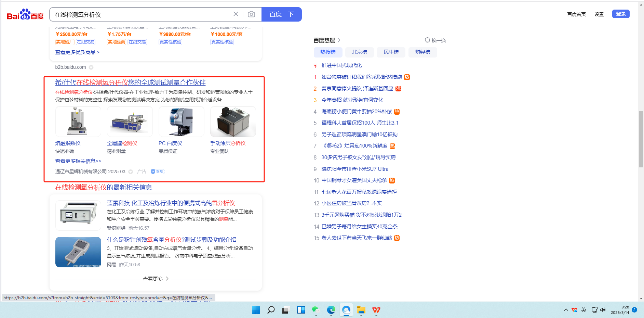The image size is (644, 318).
Task: Open hot search 《哪吒2》烂番茄100%新鲜度
Action: pyautogui.click(x=354, y=146)
